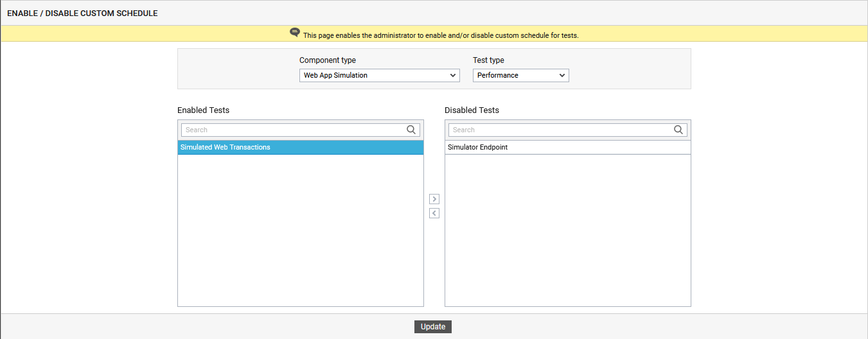Click the Test type label

tap(488, 60)
